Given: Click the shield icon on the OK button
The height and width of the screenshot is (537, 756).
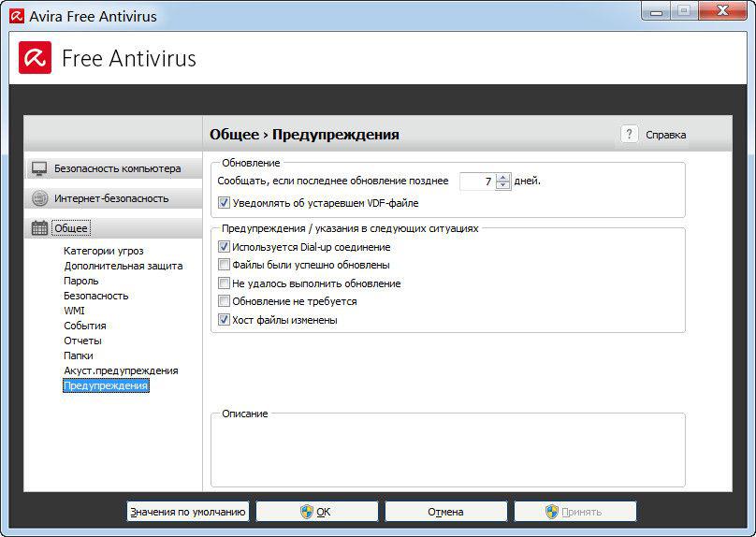Looking at the screenshot, I should [x=307, y=512].
